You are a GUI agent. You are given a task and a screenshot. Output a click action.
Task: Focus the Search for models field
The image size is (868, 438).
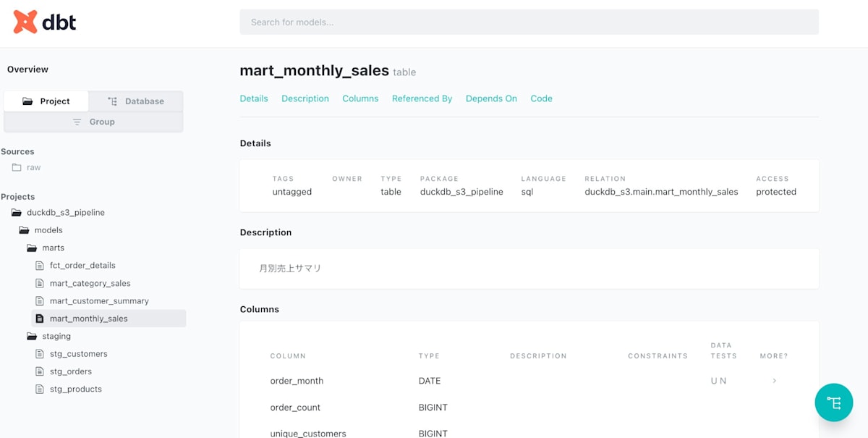coord(529,22)
